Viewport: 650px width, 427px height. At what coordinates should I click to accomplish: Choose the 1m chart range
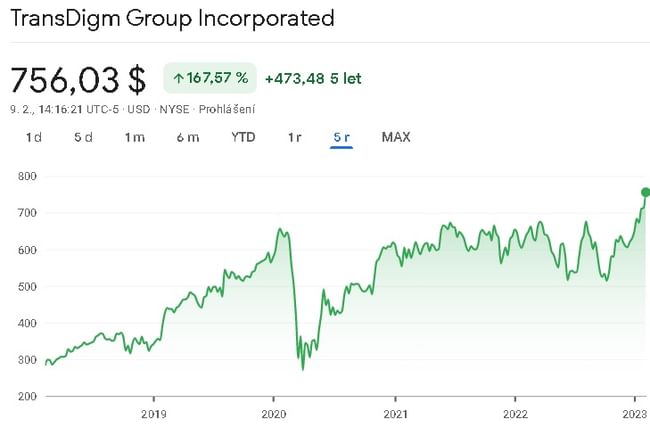click(x=135, y=137)
